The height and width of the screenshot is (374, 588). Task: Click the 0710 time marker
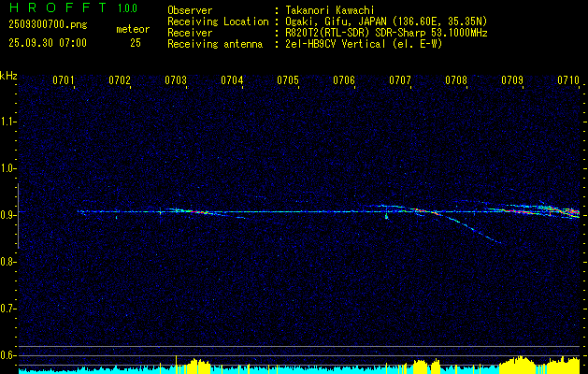[568, 81]
